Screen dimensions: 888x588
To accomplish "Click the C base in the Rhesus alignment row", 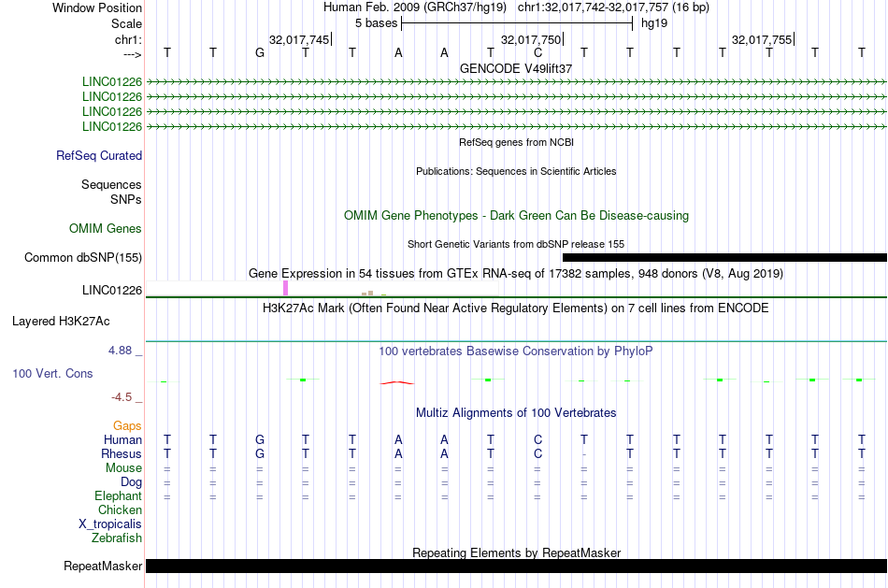I will (x=537, y=453).
